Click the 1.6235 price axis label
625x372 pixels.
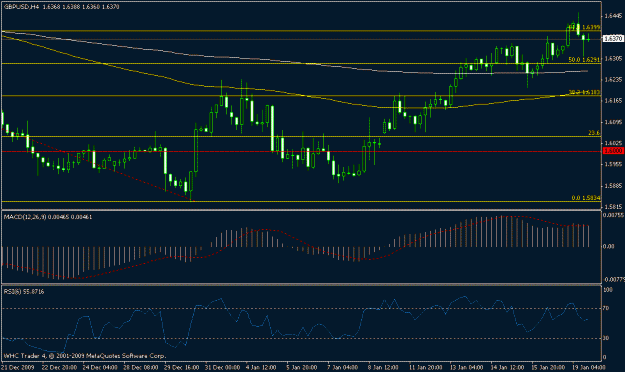pyautogui.click(x=613, y=80)
